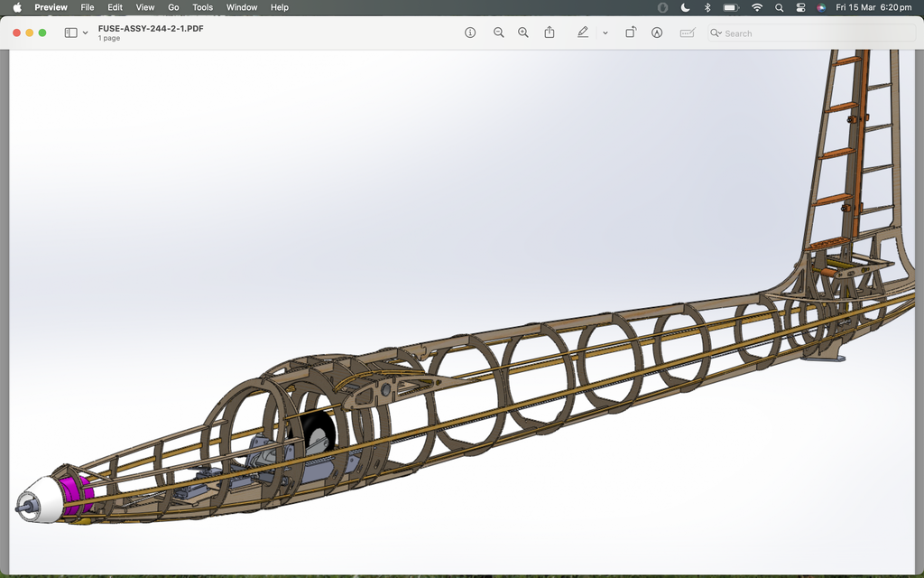This screenshot has height=578, width=924.
Task: Click the Form Filling toolbar icon
Action: tap(688, 33)
